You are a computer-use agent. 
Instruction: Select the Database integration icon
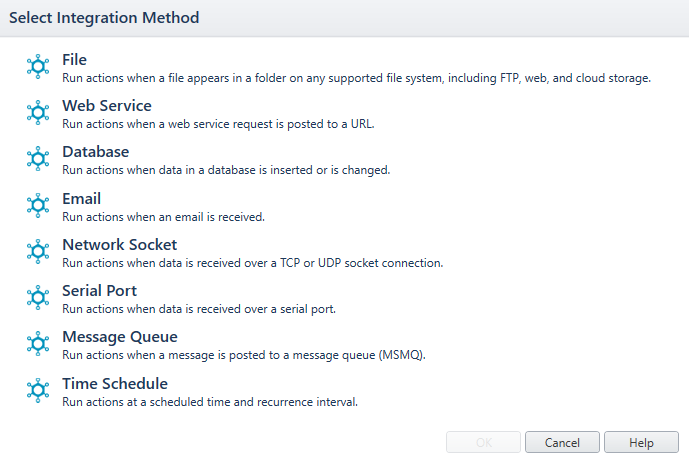click(38, 159)
